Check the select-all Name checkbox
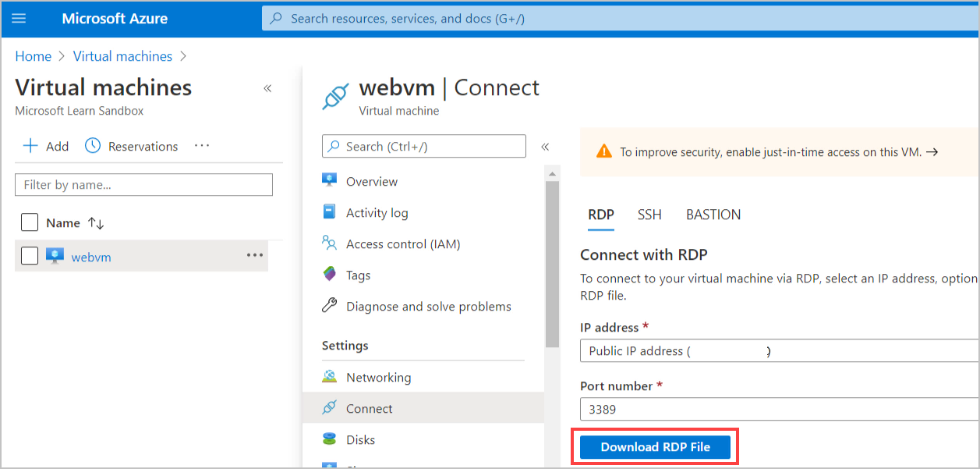The height and width of the screenshot is (469, 980). (30, 222)
